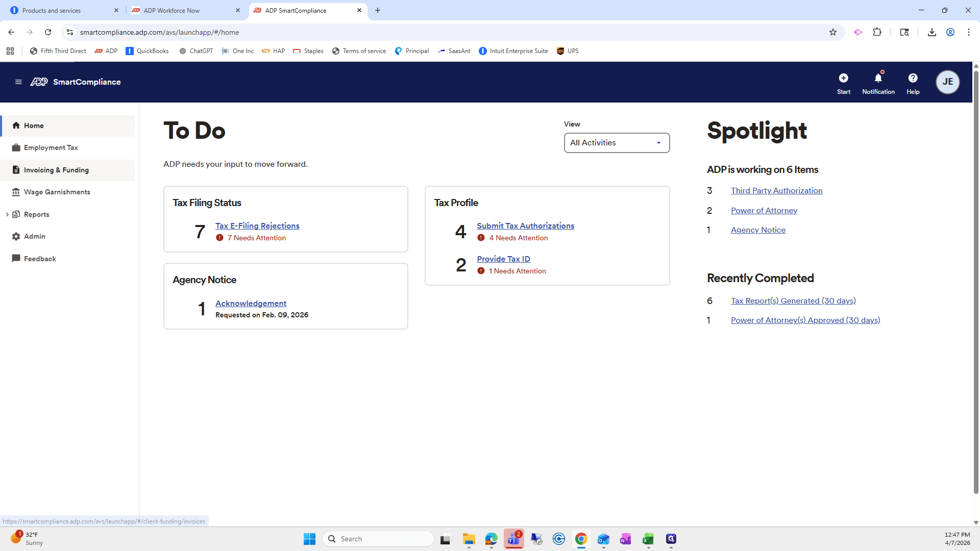Open Invoicing & Funding section
980x551 pixels.
tap(68, 170)
